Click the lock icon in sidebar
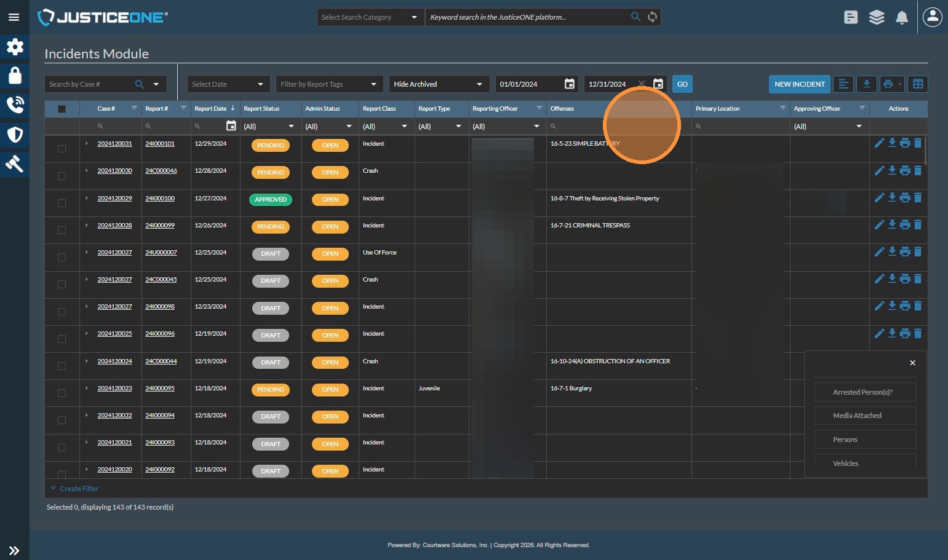This screenshot has height=560, width=948. pyautogui.click(x=15, y=76)
